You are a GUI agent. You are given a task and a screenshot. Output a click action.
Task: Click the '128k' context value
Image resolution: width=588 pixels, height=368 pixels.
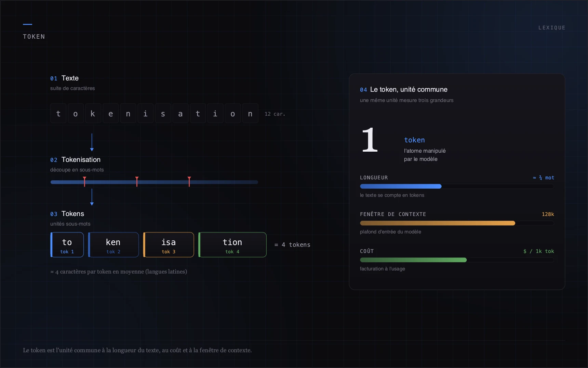click(548, 214)
